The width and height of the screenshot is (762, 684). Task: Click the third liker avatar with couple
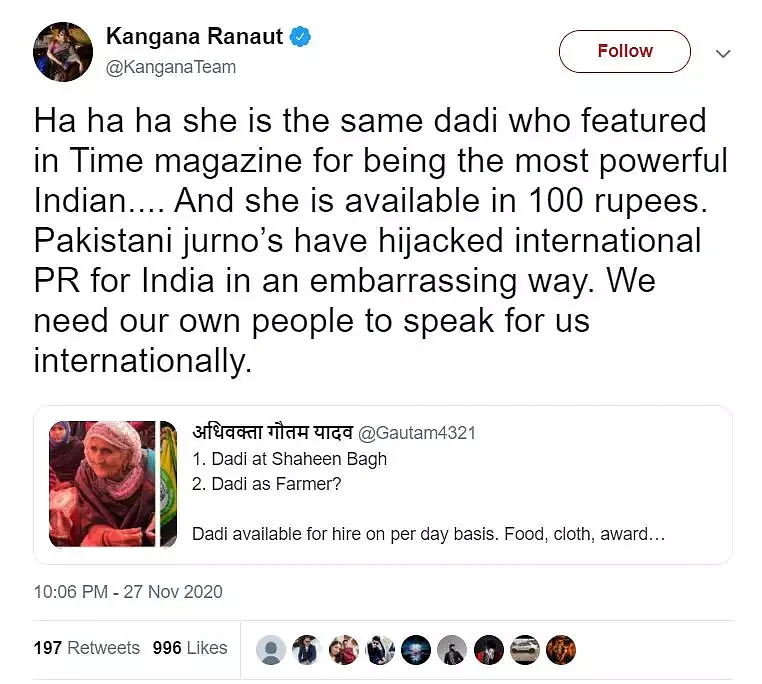point(343,649)
